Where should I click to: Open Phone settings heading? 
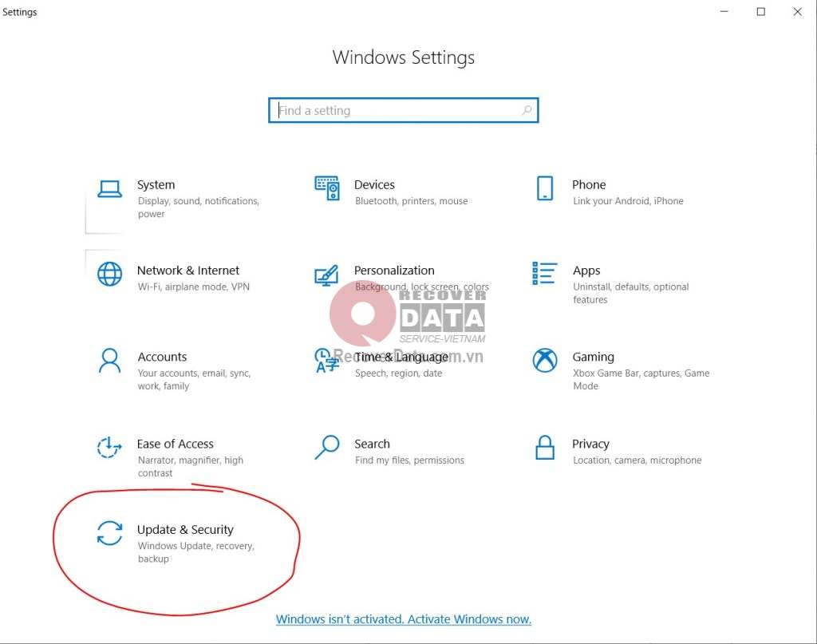click(589, 184)
